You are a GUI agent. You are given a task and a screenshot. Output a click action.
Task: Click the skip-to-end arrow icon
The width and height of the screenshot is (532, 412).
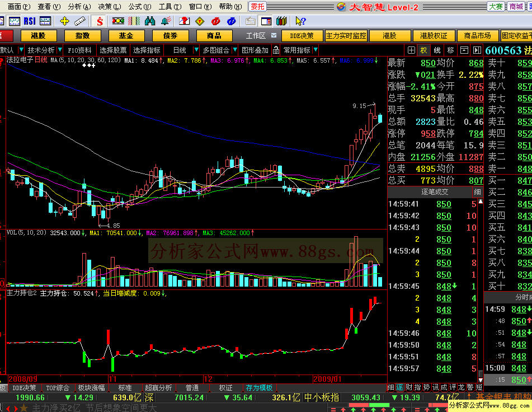click(x=477, y=50)
